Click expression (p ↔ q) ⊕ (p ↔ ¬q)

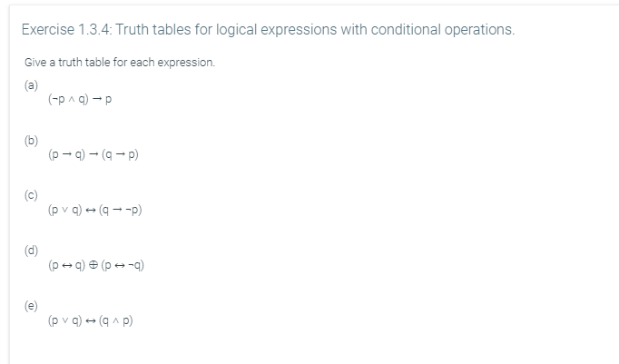[x=96, y=264]
